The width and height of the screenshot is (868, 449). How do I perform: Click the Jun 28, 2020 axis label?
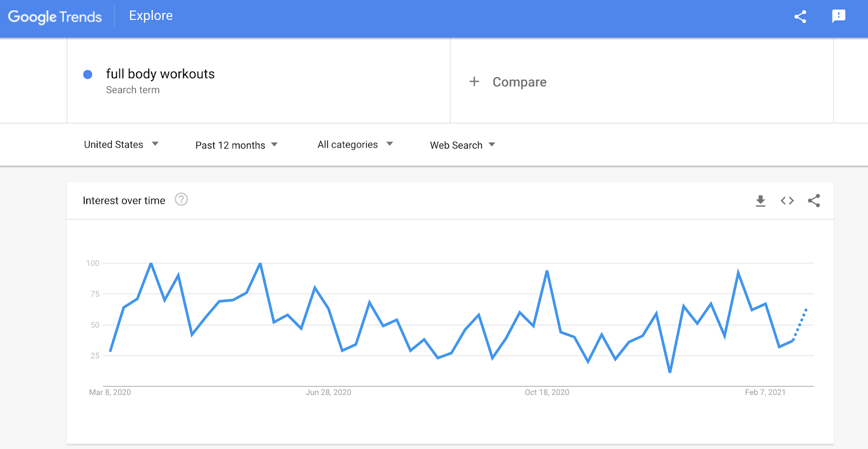(328, 392)
